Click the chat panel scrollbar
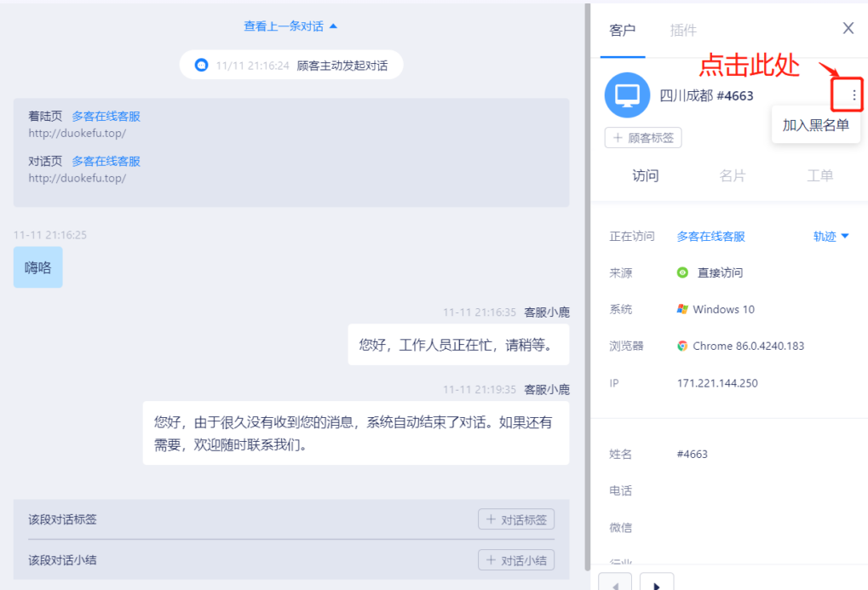The height and width of the screenshot is (590, 868). point(587,255)
